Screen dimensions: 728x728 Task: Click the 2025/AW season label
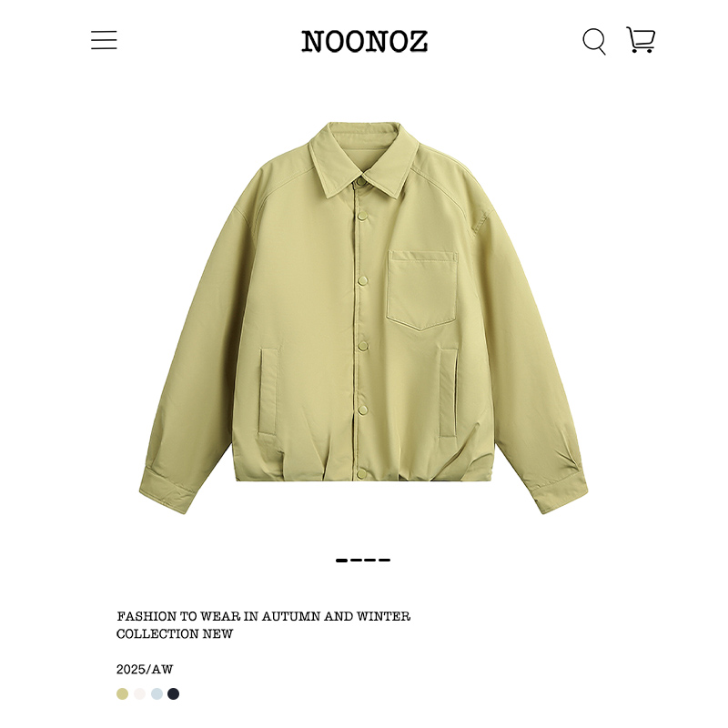point(145,669)
